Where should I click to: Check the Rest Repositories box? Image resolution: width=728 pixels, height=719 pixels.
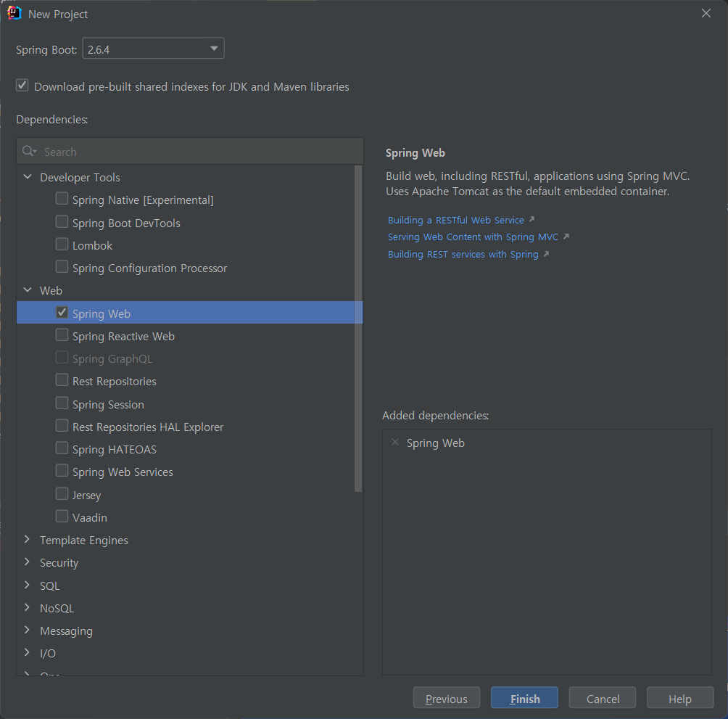(x=62, y=380)
